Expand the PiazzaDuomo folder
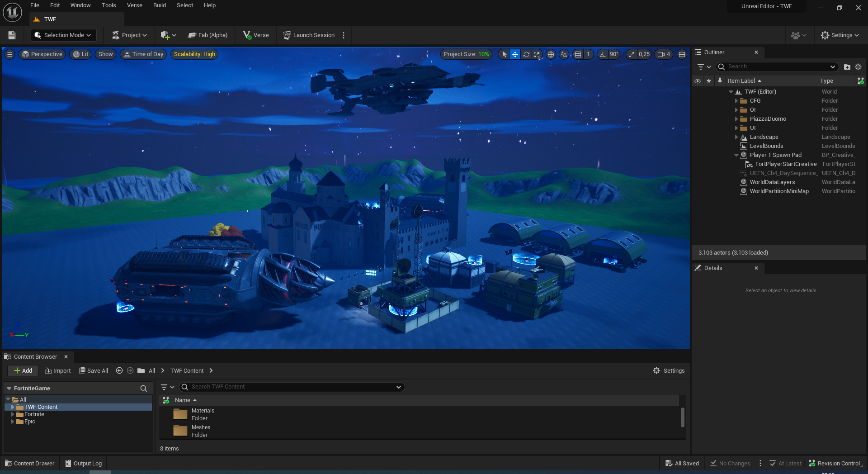868x474 pixels. [736, 119]
